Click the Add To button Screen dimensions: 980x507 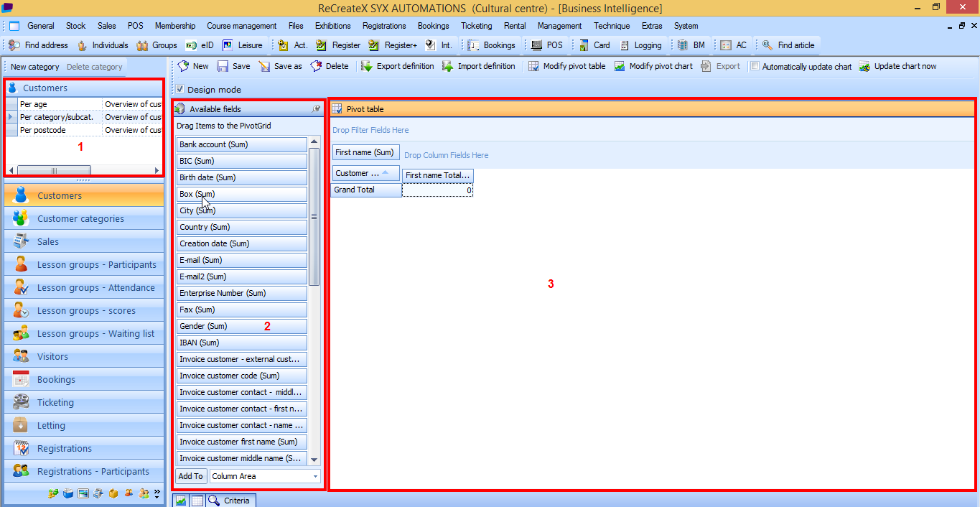coord(190,476)
